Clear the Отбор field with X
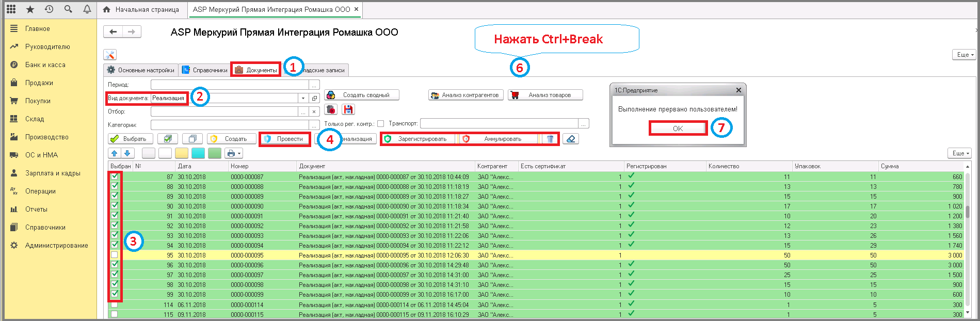This screenshot has height=321, width=980. pyautogui.click(x=314, y=111)
